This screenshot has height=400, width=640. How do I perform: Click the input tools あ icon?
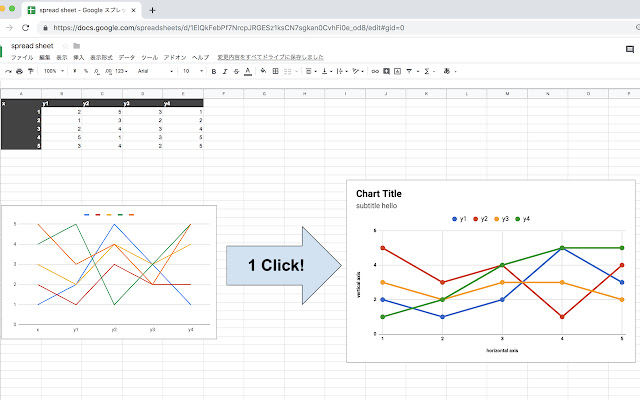tap(447, 71)
